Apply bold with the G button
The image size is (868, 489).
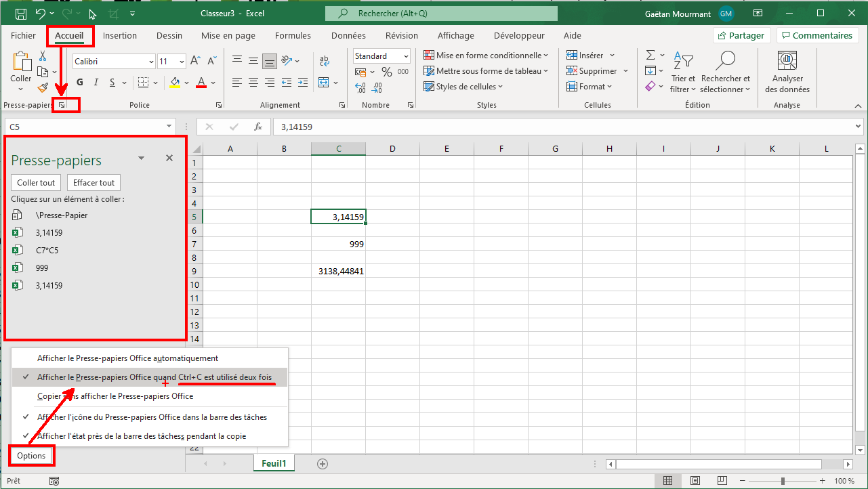80,83
